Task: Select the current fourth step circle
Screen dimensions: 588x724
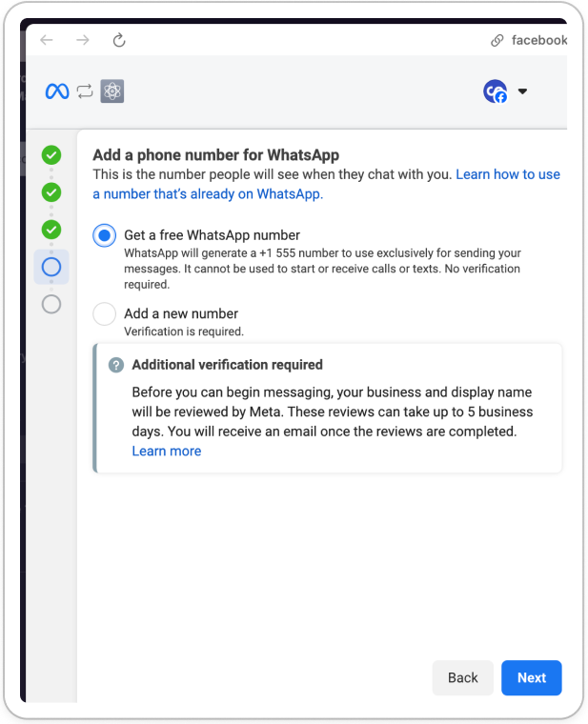Action: click(51, 267)
